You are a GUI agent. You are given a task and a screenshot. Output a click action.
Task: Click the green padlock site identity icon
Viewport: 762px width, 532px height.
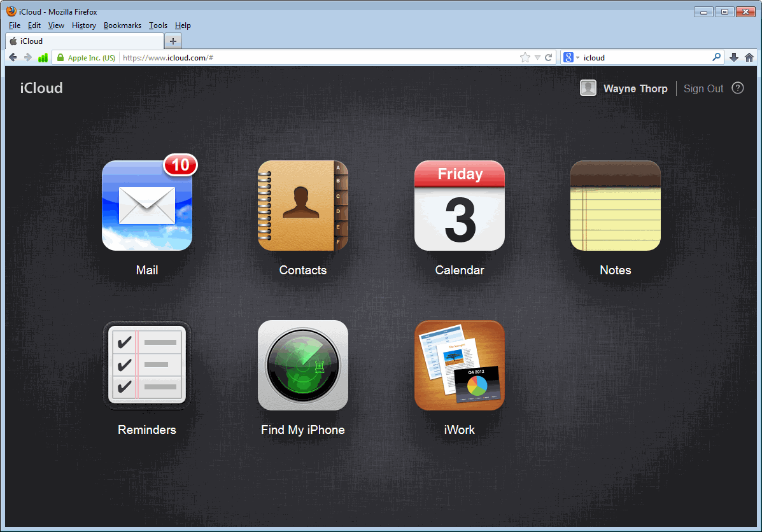(x=60, y=57)
